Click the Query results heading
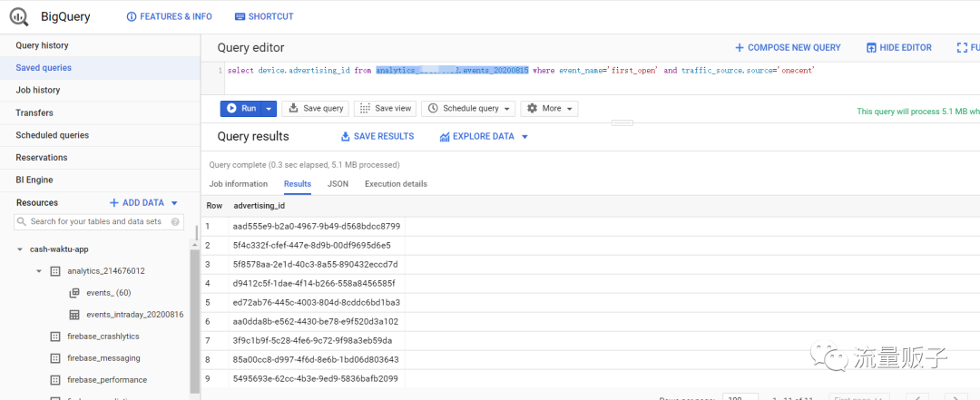 (253, 136)
